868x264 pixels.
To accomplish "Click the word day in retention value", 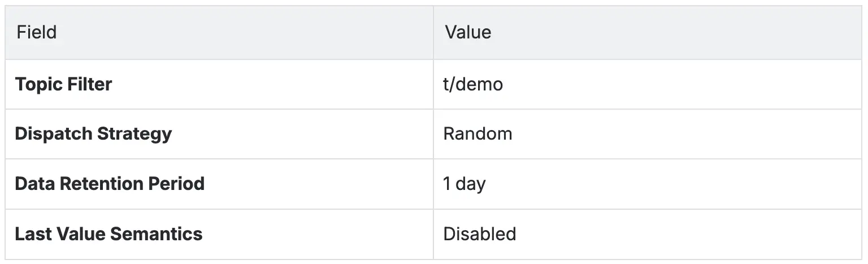I will (470, 184).
